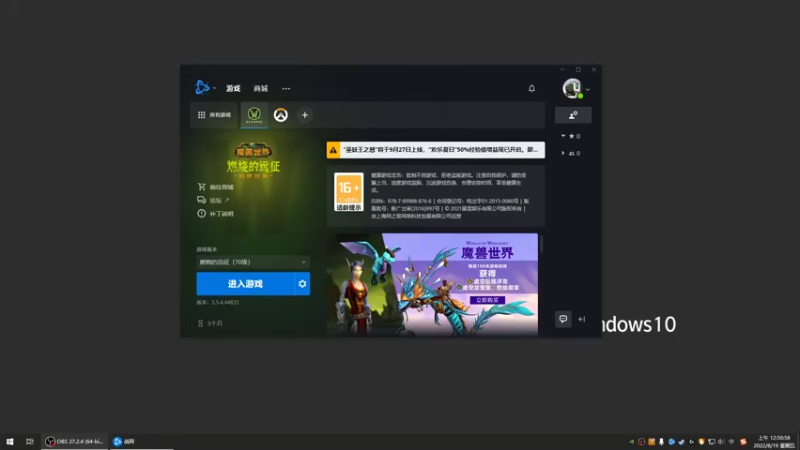
Task: Open the 补丁说明 patch notes link
Action: pos(215,213)
